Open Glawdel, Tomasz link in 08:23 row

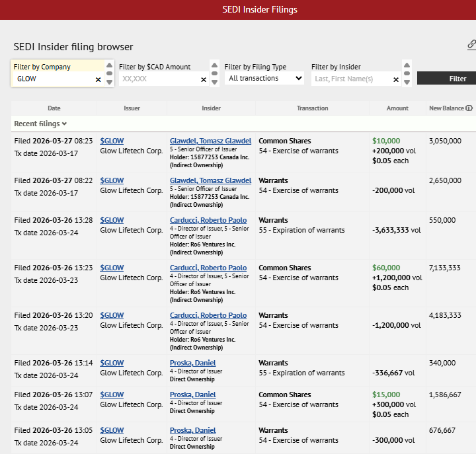pyautogui.click(x=211, y=141)
